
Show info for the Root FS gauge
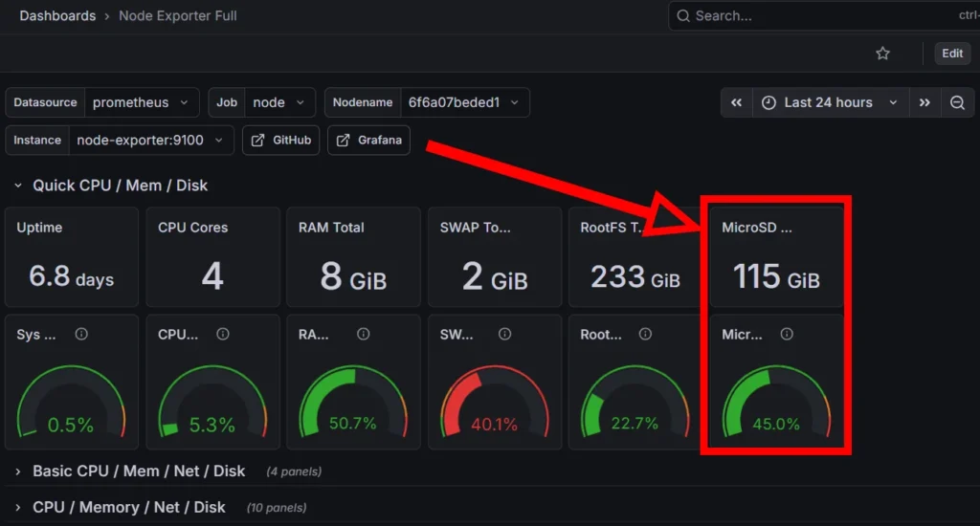(646, 334)
